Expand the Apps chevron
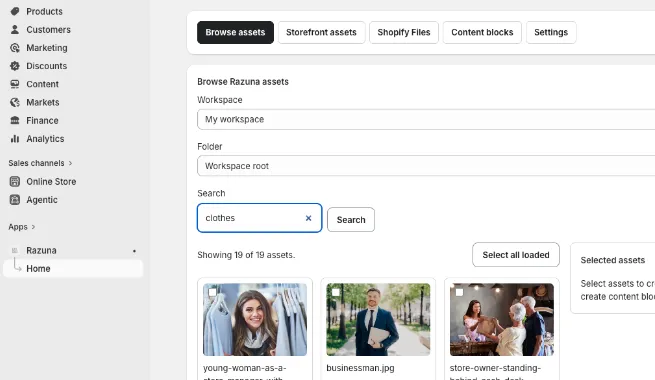 pyautogui.click(x=33, y=227)
